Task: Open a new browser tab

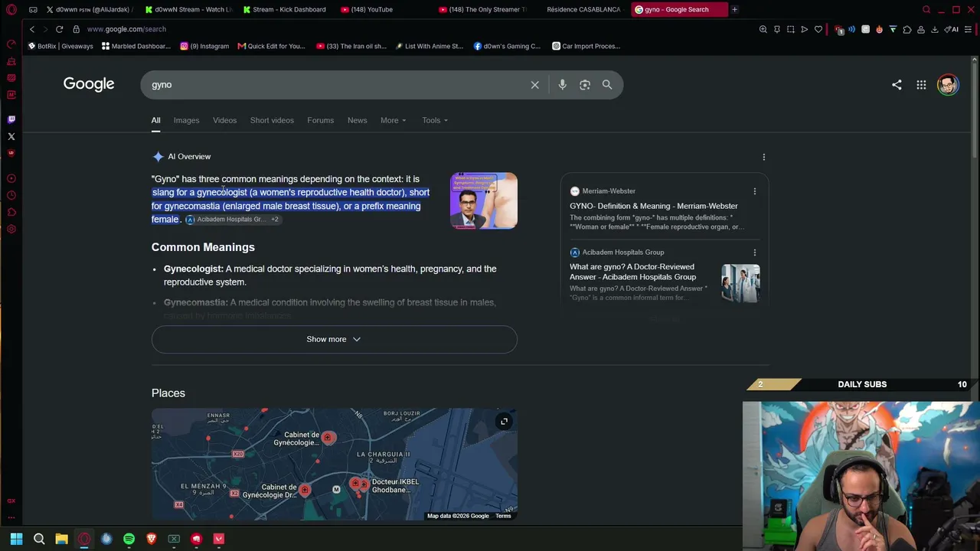Action: tap(734, 9)
